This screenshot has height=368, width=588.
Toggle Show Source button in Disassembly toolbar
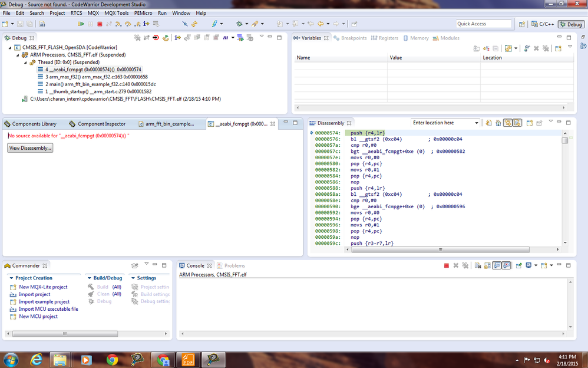click(x=517, y=123)
